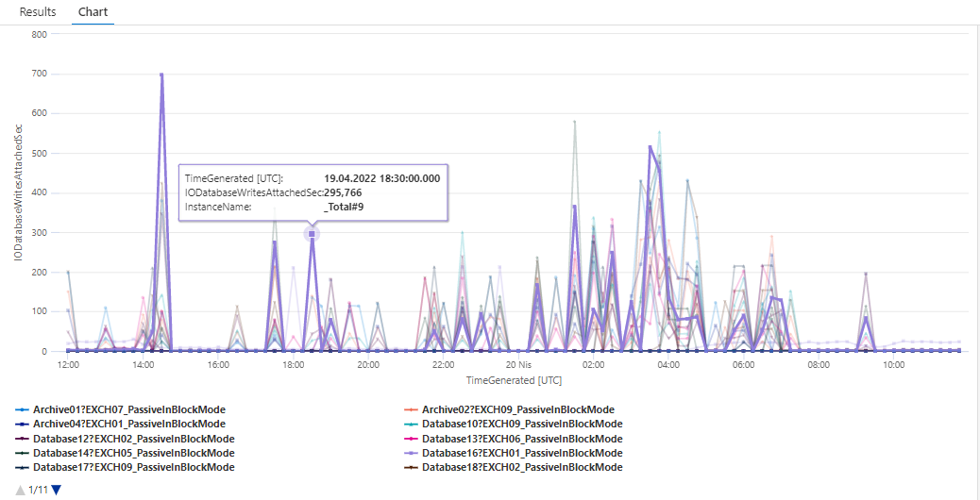This screenshot has height=500, width=980.
Task: Click the highlighted 18:30 data point marker
Action: click(x=312, y=233)
